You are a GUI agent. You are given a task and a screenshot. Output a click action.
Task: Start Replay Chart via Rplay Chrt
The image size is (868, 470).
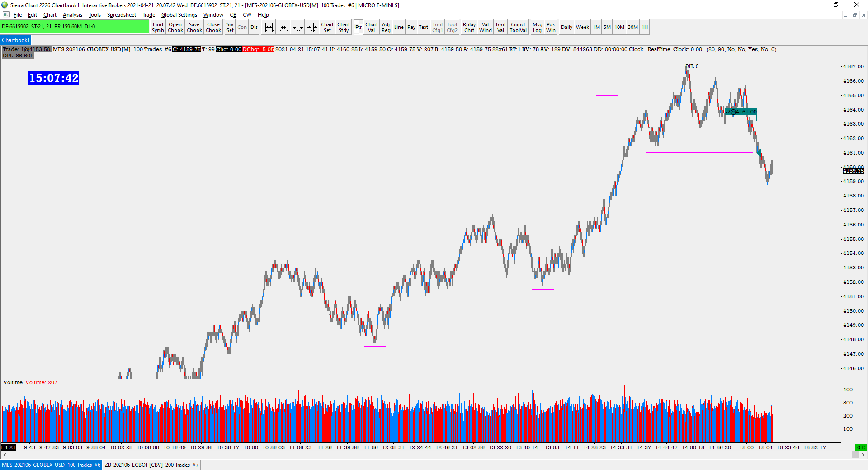pyautogui.click(x=469, y=27)
